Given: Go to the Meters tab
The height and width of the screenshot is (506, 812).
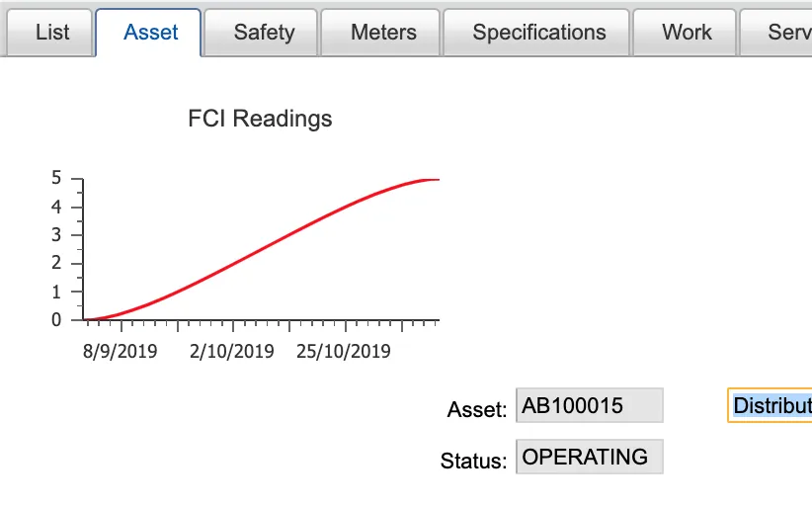Looking at the screenshot, I should pos(382,33).
